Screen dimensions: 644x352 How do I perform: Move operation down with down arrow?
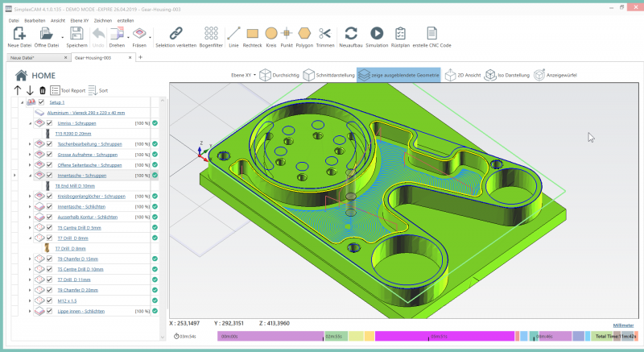pyautogui.click(x=30, y=90)
